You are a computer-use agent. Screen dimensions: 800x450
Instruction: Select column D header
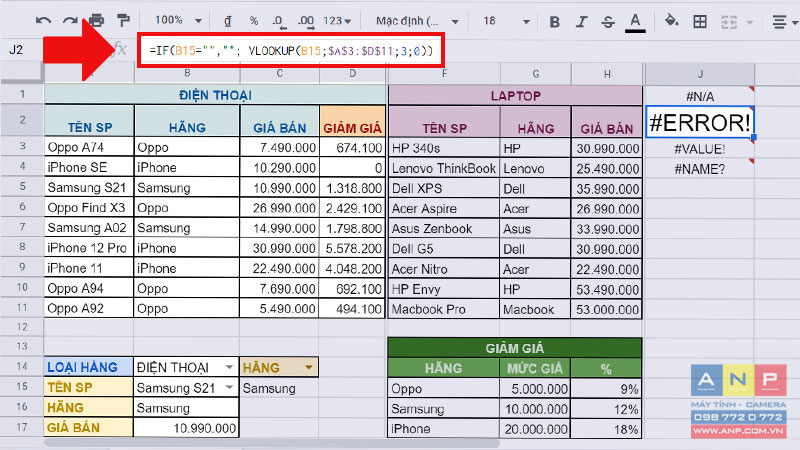coord(353,73)
